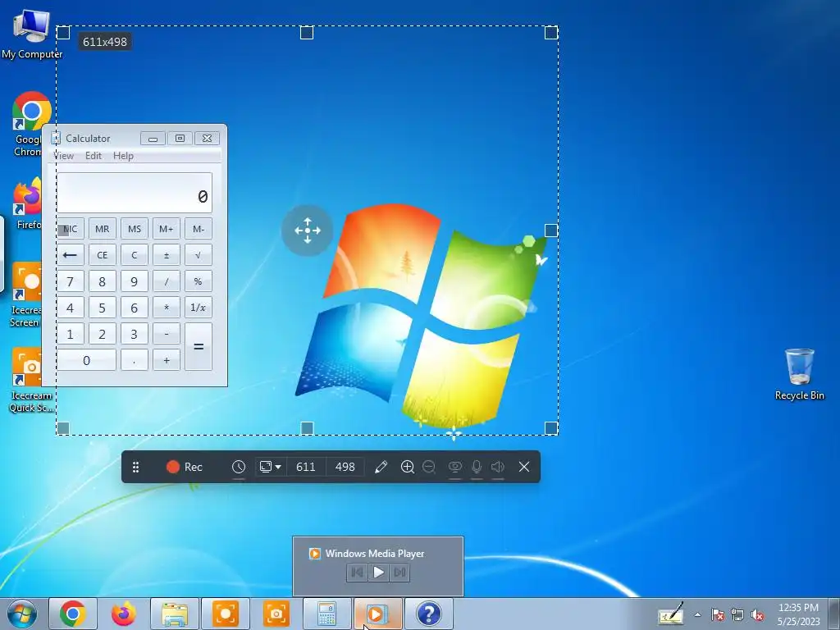This screenshot has height=630, width=840.
Task: Click the M- calculator button
Action: point(199,229)
